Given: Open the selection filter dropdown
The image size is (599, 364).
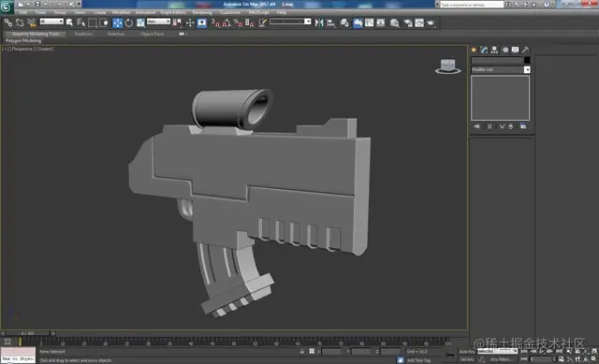Looking at the screenshot, I should pyautogui.click(x=51, y=22).
